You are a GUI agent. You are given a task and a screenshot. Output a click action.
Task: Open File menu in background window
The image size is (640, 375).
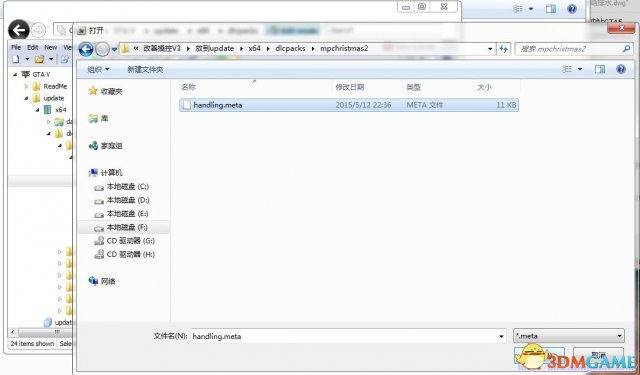(16, 47)
